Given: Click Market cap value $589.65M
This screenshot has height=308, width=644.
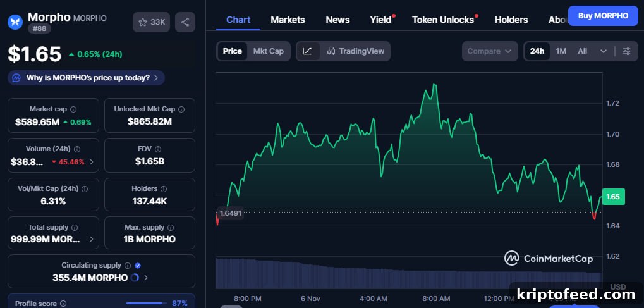Looking at the screenshot, I should click(37, 122).
